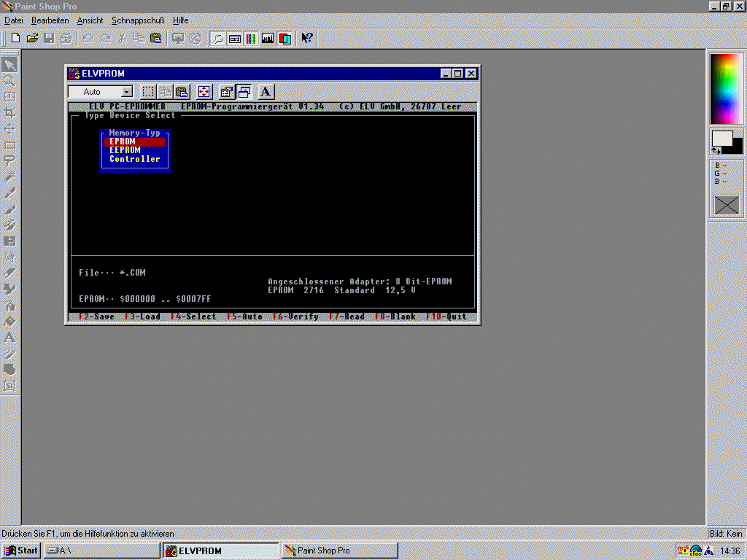Click the context Help arrow-question icon
This screenshot has height=560, width=747.
point(307,38)
